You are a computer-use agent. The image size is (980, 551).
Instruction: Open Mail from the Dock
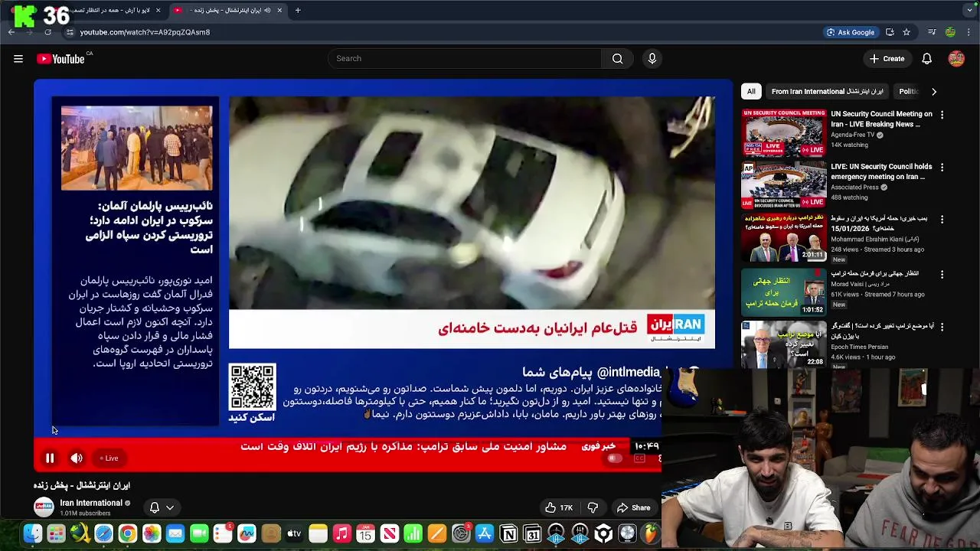[175, 534]
